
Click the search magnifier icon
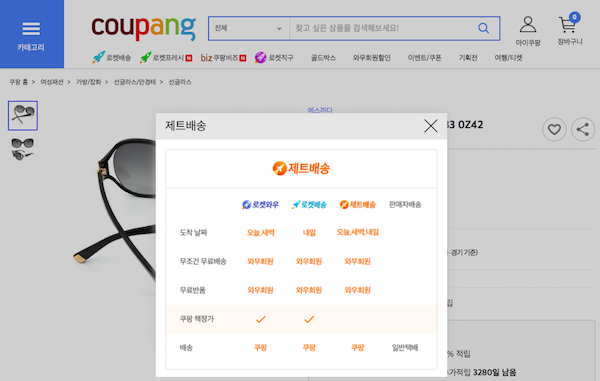pyautogui.click(x=484, y=28)
